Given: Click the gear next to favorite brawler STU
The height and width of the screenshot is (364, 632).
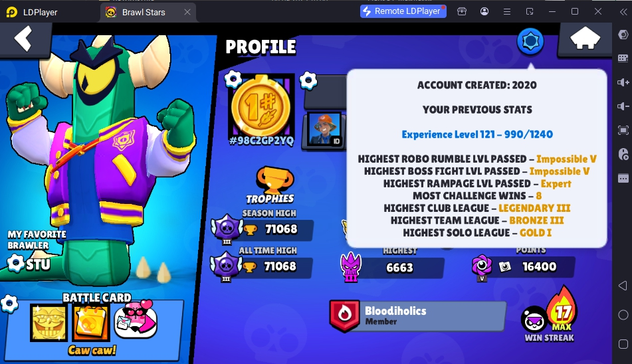Looking at the screenshot, I should (16, 263).
